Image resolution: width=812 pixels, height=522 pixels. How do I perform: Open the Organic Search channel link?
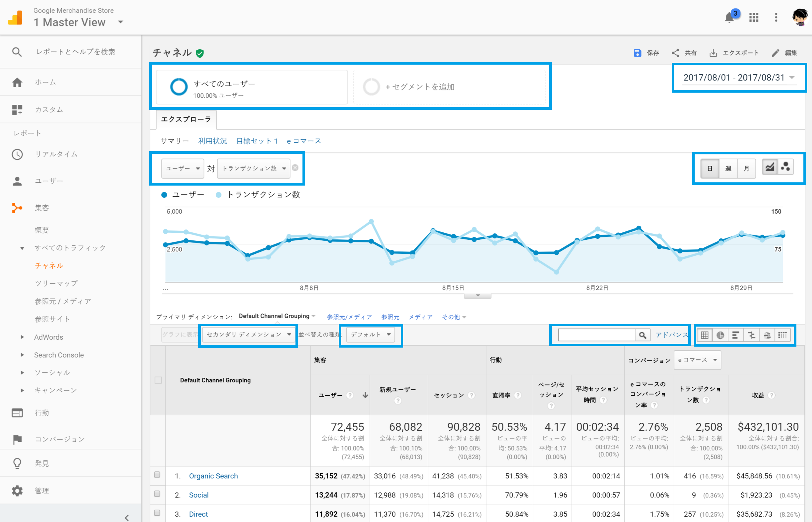tap(213, 476)
